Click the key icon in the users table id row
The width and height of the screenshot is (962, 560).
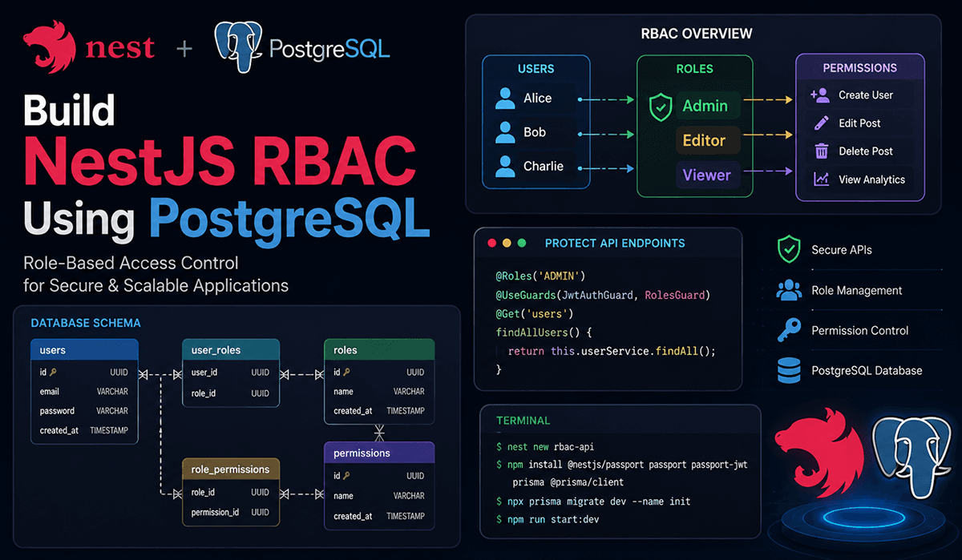[x=53, y=373]
